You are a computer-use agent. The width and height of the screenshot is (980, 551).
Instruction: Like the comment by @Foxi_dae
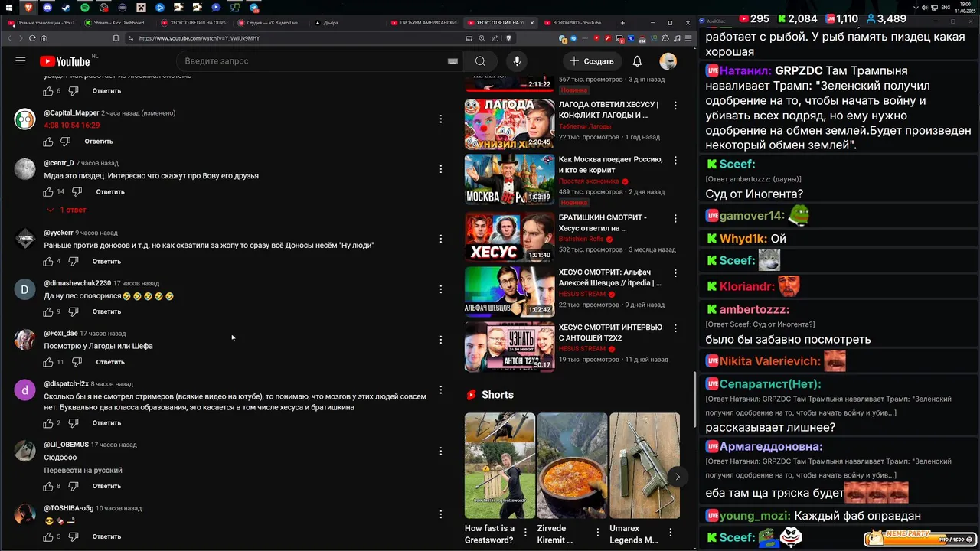(48, 362)
